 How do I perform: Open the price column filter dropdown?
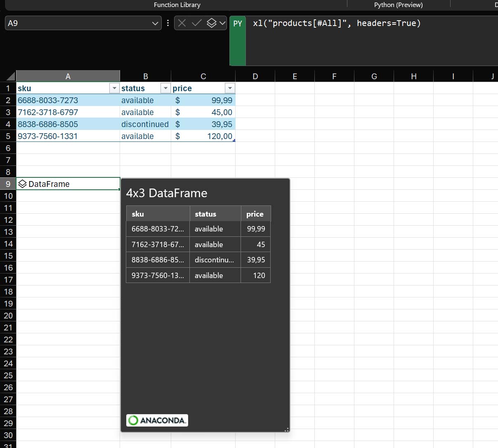coord(230,88)
